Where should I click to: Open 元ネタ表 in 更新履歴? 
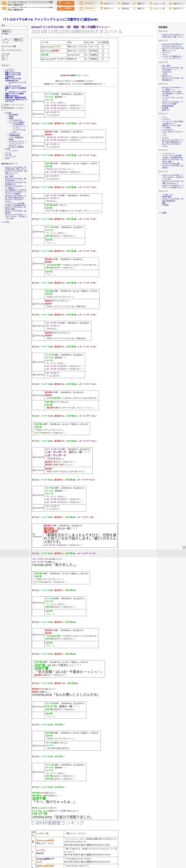pos(165,96)
